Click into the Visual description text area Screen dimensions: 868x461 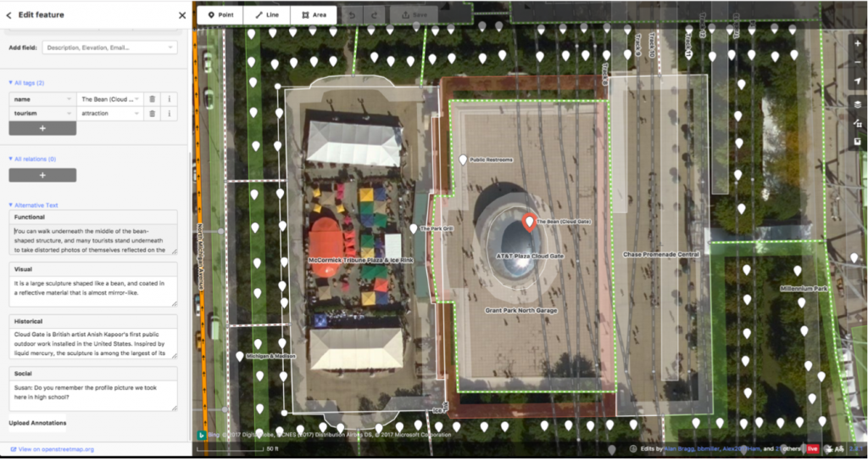pos(93,292)
